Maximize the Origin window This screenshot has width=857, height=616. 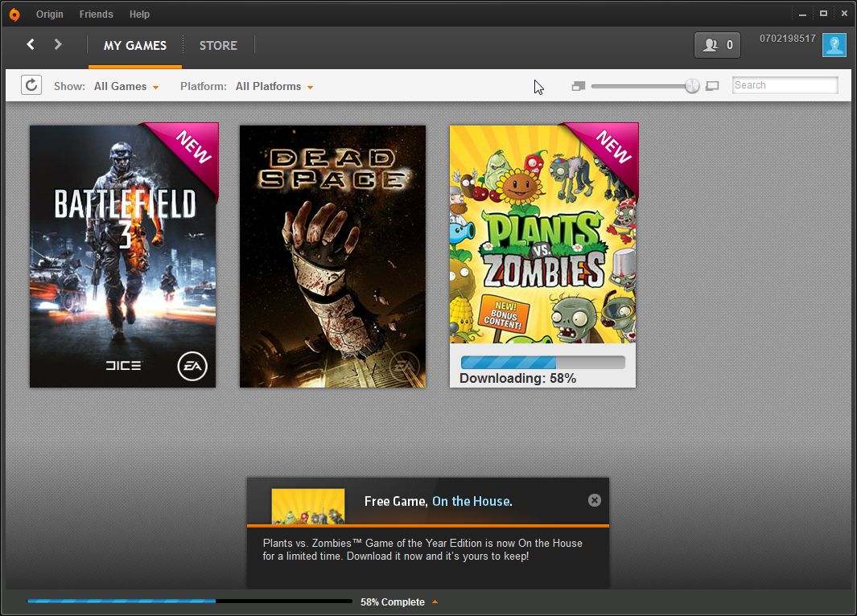823,14
